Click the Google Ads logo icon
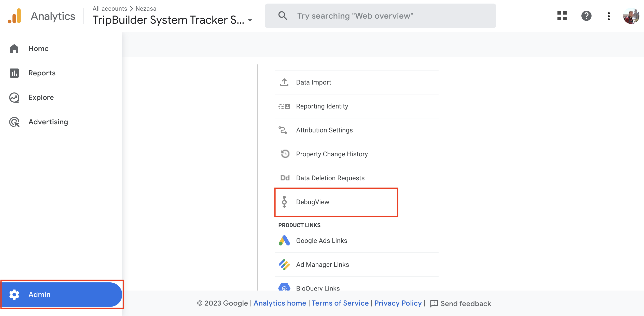The image size is (644, 316). coord(284,241)
